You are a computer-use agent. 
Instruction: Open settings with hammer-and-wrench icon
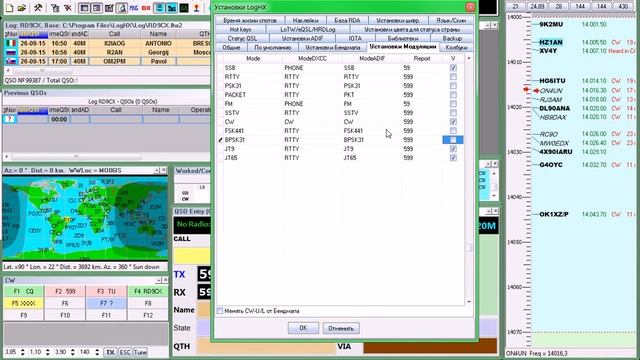(x=38, y=7)
